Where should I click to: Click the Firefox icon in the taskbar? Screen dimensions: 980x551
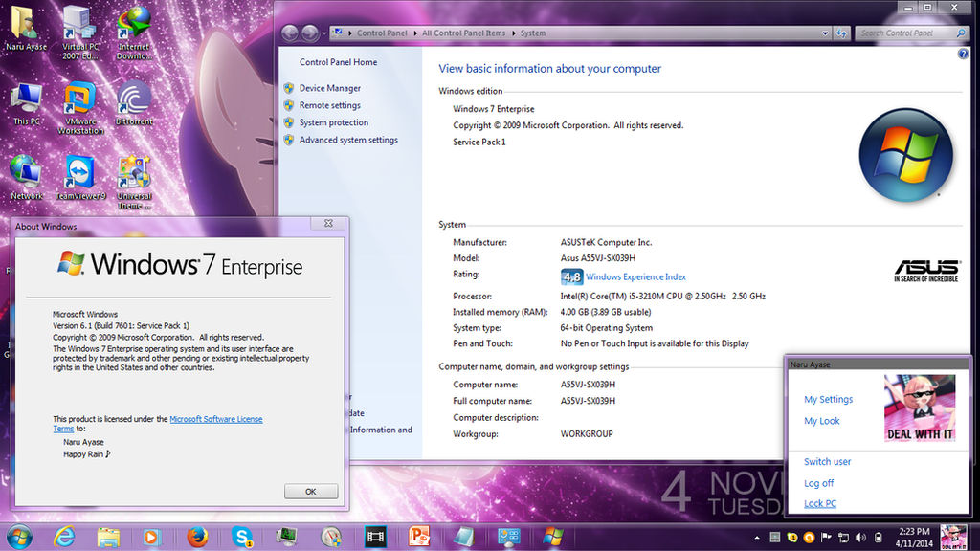[x=197, y=537]
